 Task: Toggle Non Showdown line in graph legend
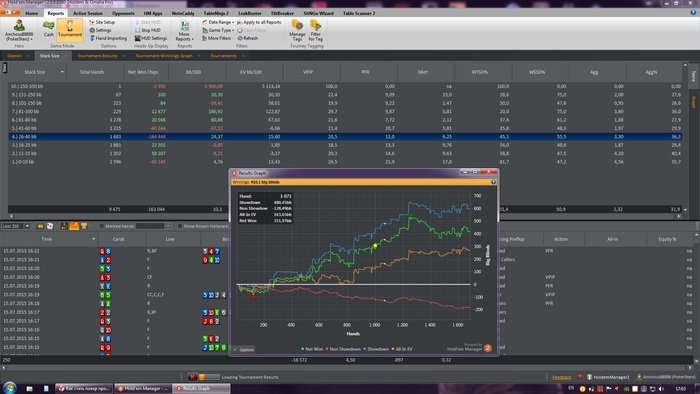(x=343, y=349)
